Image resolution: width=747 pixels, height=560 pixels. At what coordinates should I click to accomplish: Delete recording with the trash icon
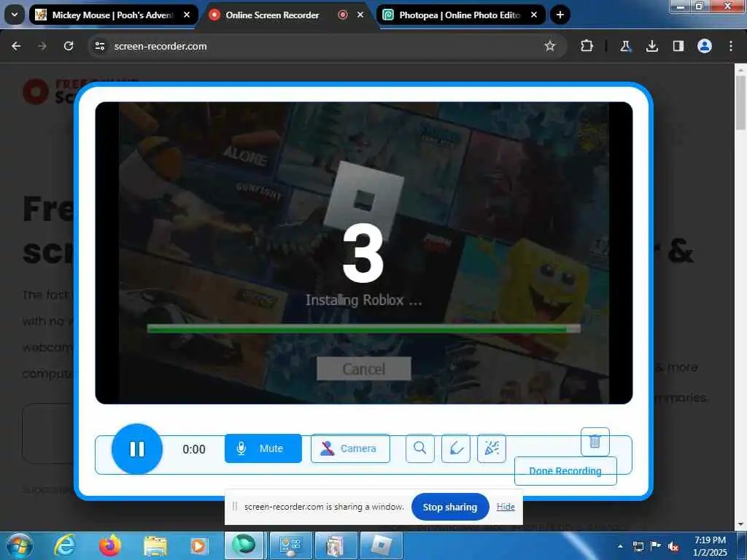595,441
